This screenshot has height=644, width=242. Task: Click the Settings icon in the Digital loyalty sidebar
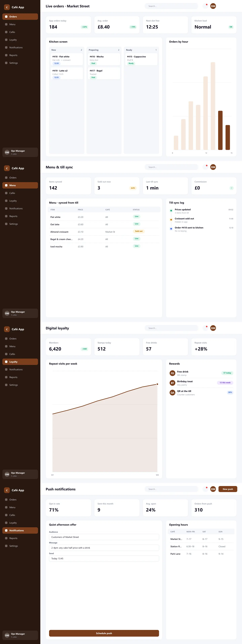click(x=6, y=385)
